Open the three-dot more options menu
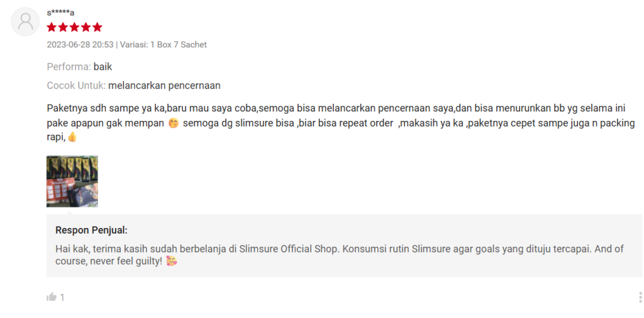The height and width of the screenshot is (318, 644). (x=640, y=297)
